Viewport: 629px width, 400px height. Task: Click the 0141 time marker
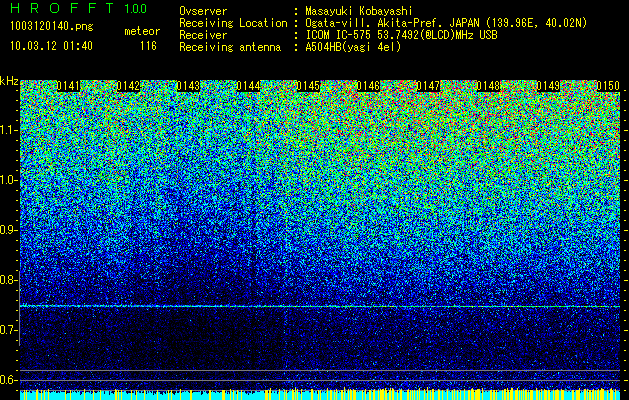68,86
